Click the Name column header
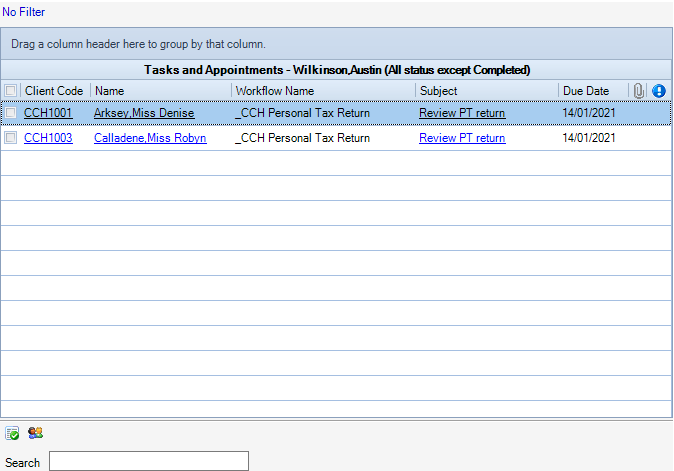Screen dimensions: 674x471 pyautogui.click(x=110, y=91)
